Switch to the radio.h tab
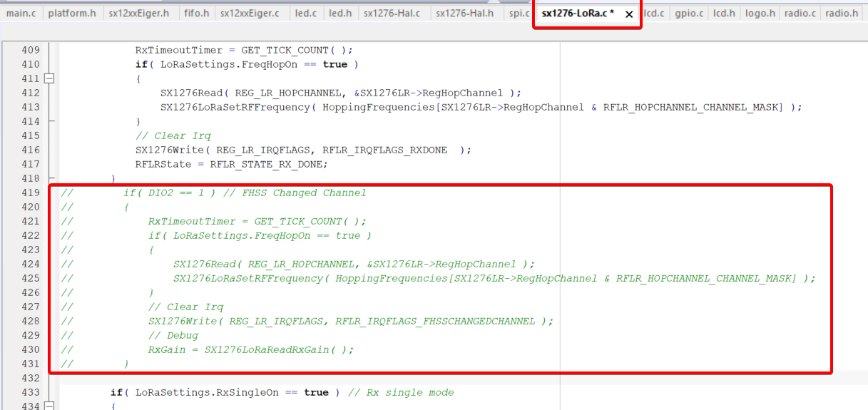Screen dimensions: 868x410 tap(841, 14)
